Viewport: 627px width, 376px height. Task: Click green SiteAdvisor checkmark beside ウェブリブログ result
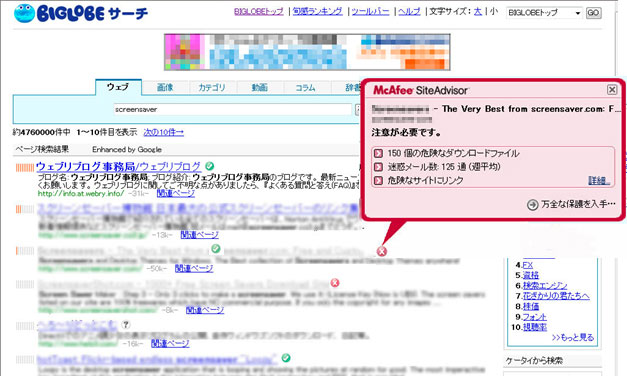tap(210, 166)
